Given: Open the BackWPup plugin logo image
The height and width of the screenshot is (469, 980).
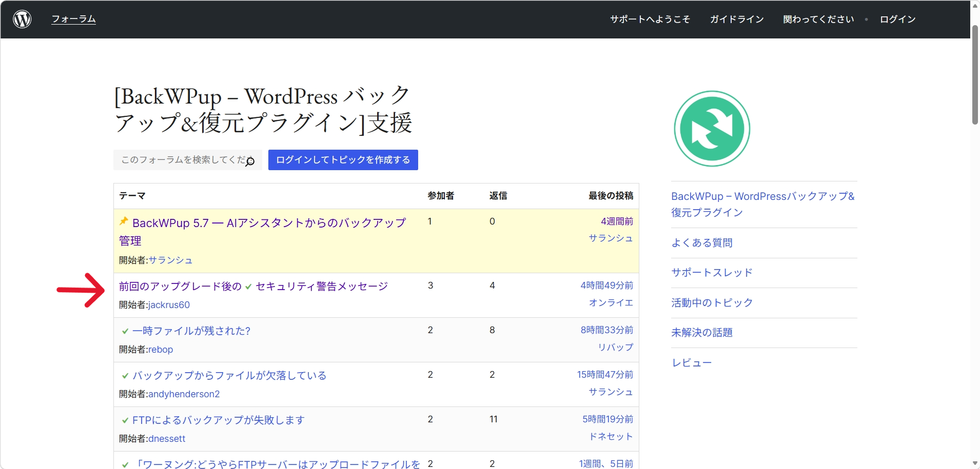Looking at the screenshot, I should (x=712, y=129).
